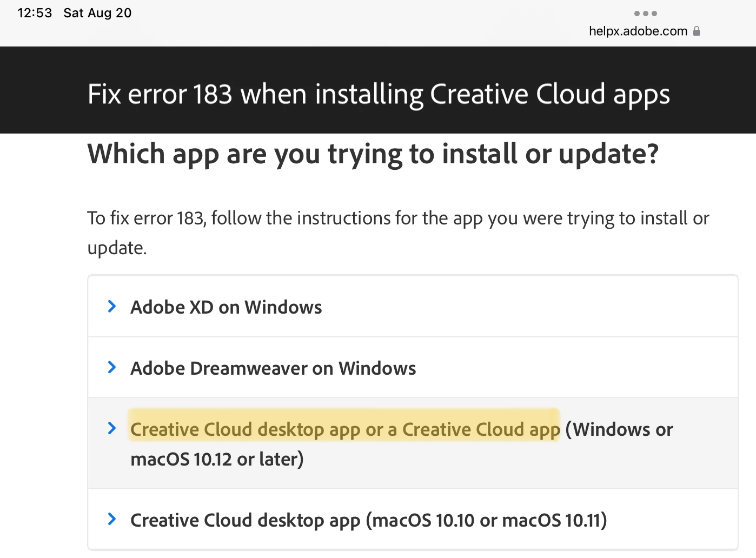Image resolution: width=756 pixels, height=558 pixels.
Task: Expand chevron for macOS 10.10 or 10.11 section
Action: tap(112, 519)
